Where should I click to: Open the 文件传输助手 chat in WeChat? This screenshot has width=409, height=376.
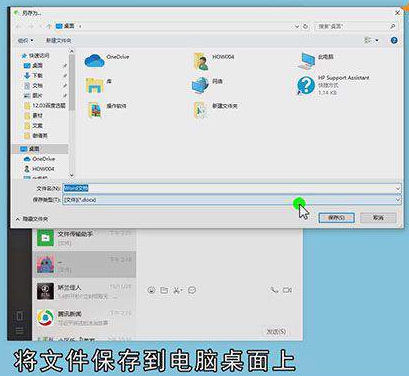pyautogui.click(x=84, y=238)
